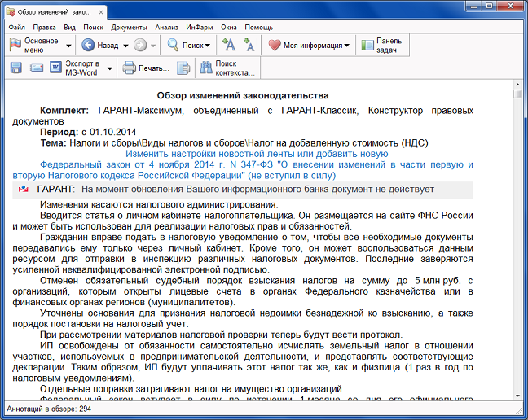Click the Печать printer button
The height and width of the screenshot is (420, 528).
pos(145,68)
